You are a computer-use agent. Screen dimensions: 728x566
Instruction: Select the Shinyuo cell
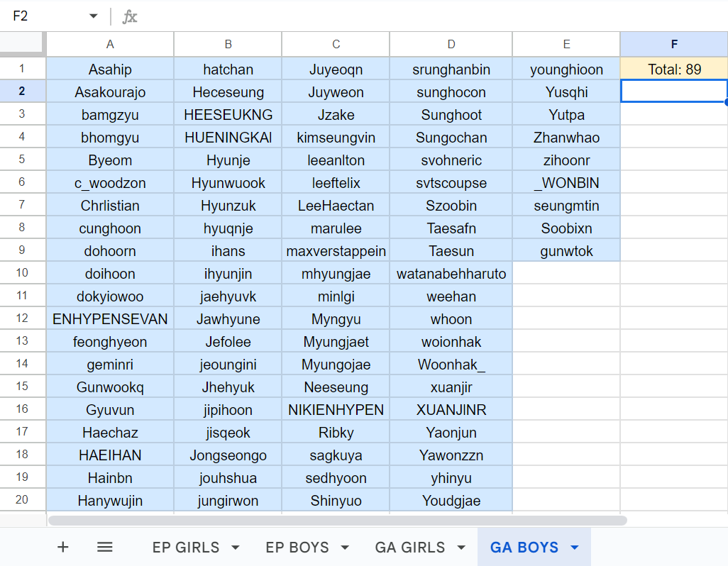pos(336,500)
